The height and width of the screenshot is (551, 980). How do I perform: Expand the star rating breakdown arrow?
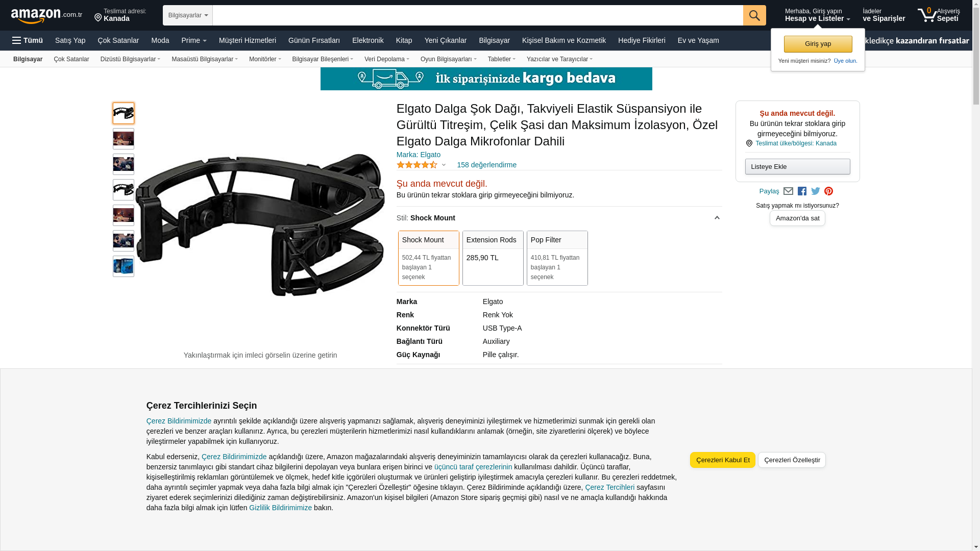click(444, 165)
